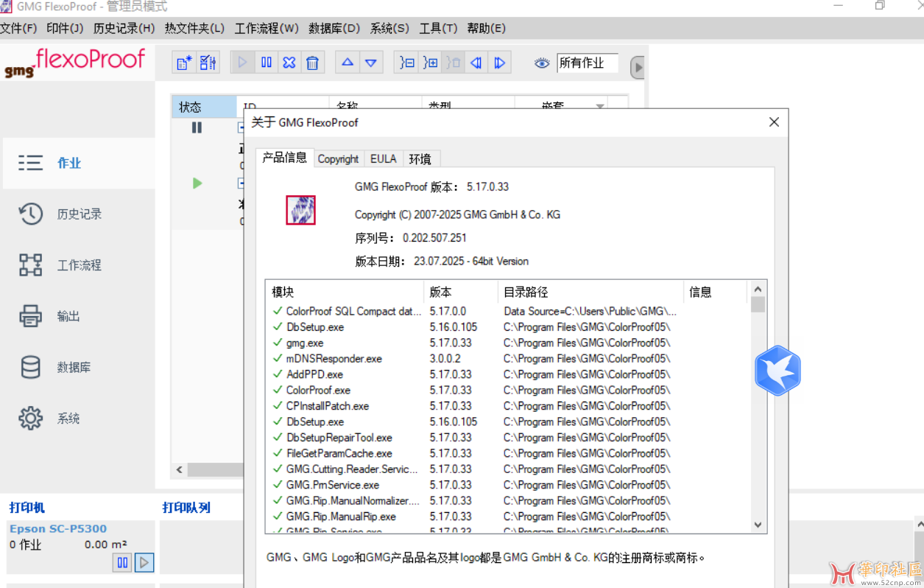Select the mDNSResponder.exe row

click(508, 359)
